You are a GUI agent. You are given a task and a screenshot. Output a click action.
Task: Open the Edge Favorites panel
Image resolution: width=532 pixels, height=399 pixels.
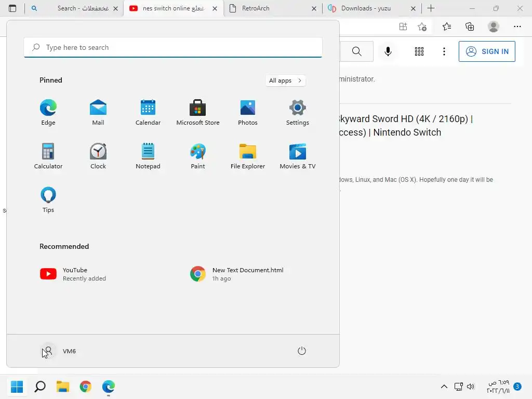click(446, 27)
